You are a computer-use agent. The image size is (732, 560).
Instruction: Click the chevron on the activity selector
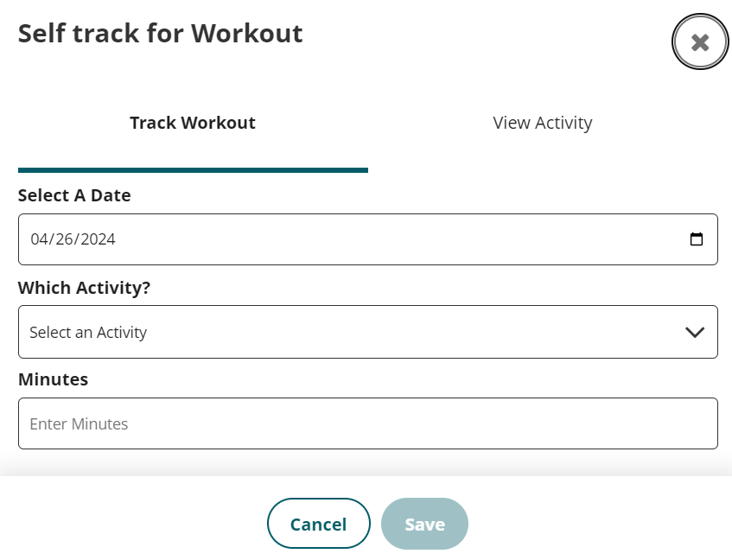694,332
